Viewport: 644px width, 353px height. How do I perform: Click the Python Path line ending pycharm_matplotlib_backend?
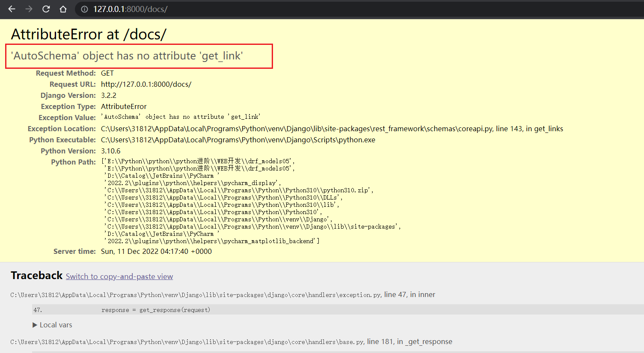click(212, 241)
